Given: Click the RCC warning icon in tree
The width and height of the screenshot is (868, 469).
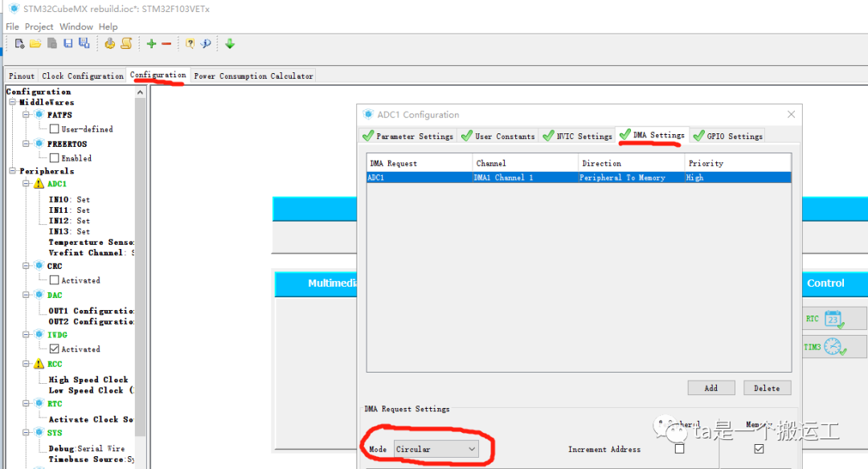Looking at the screenshot, I should click(39, 364).
